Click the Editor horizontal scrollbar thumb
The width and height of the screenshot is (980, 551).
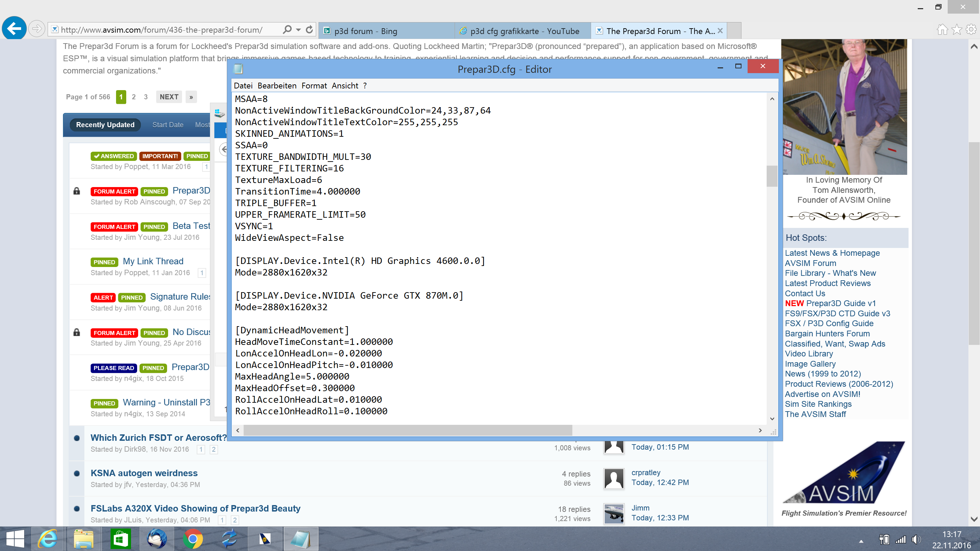pos(408,430)
